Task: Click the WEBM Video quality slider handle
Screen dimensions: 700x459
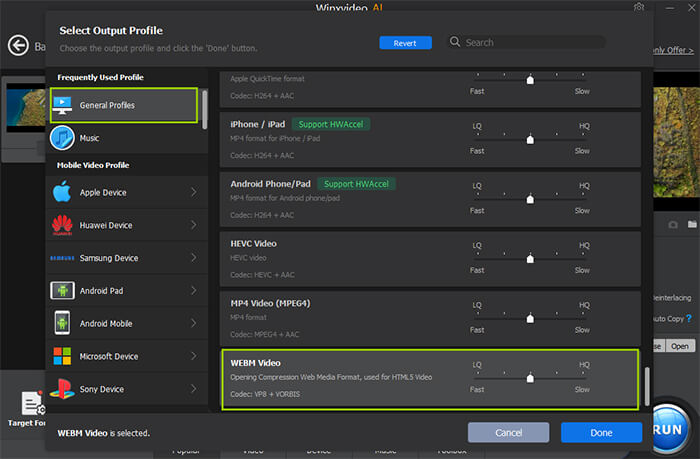Action: (530, 378)
